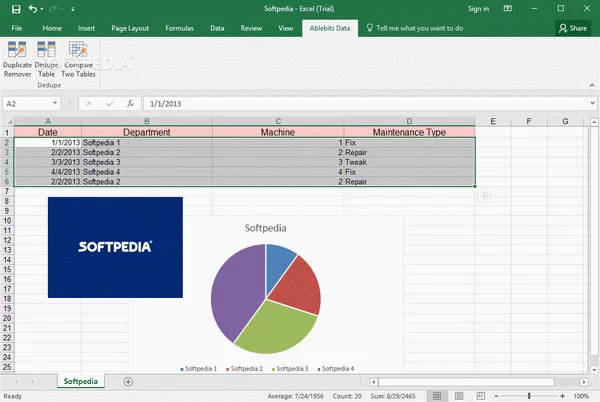The image size is (600, 402).
Task: Select the View tab
Action: (x=285, y=28)
